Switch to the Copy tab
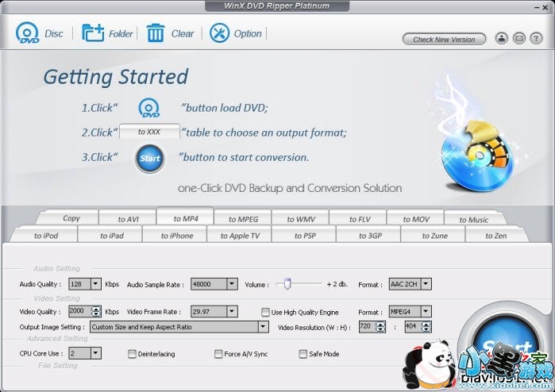Screen dimensions: 555x392 click(x=71, y=218)
